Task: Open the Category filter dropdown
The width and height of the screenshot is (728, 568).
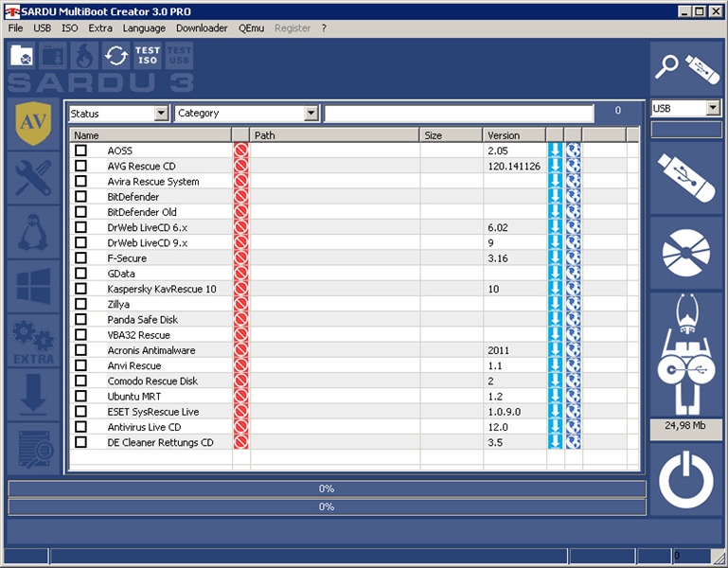Action: pos(311,113)
